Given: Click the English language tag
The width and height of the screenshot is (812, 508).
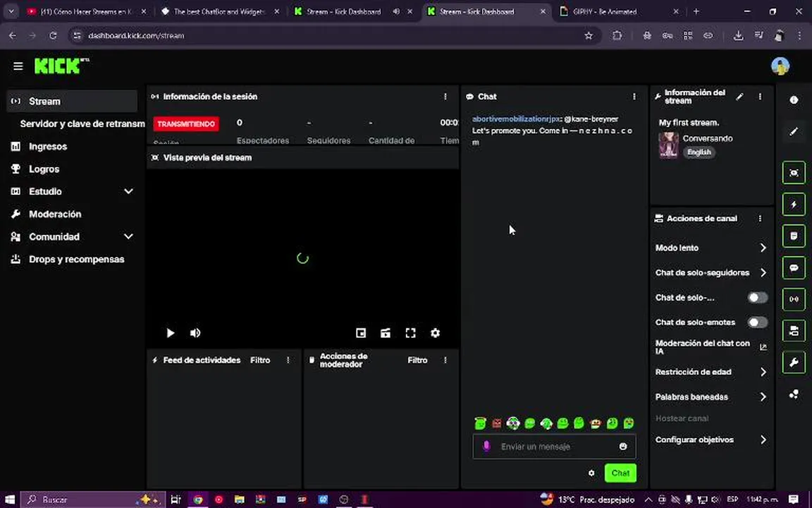Looking at the screenshot, I should 699,152.
